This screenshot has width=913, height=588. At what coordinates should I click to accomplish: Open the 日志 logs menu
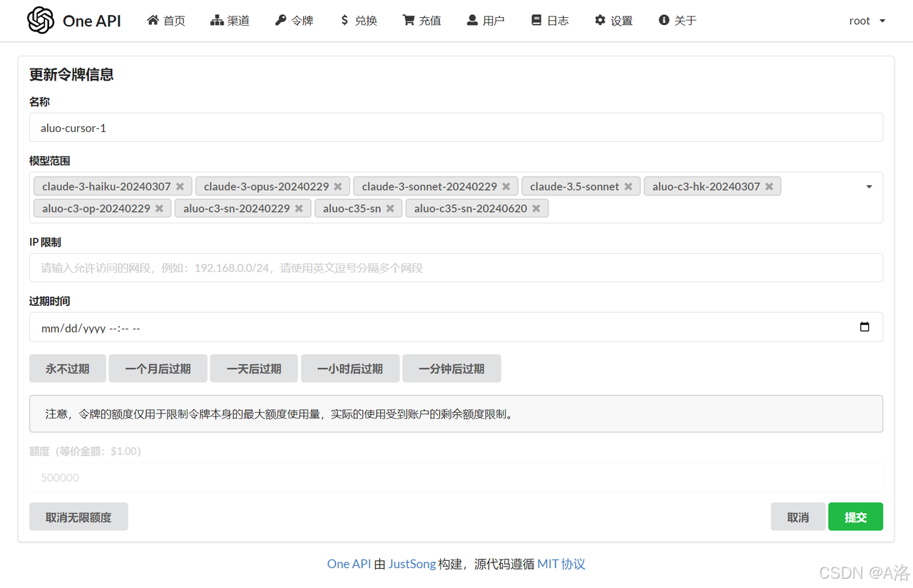(x=549, y=21)
